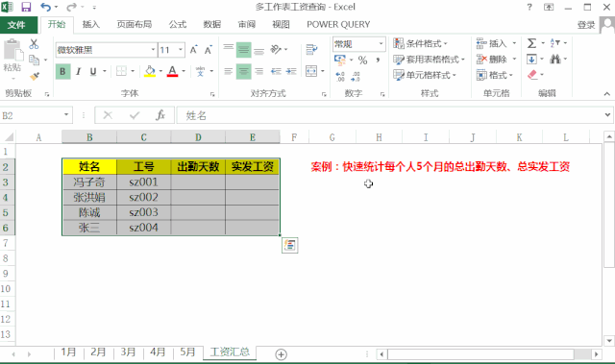This screenshot has width=615, height=364.
Task: Open 单元格样式 cell styles menu
Action: [x=425, y=75]
